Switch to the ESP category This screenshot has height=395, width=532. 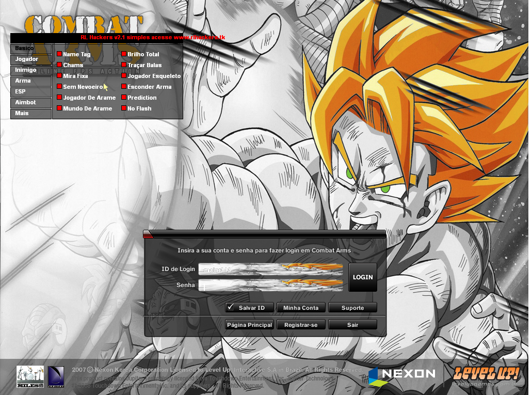pyautogui.click(x=30, y=91)
